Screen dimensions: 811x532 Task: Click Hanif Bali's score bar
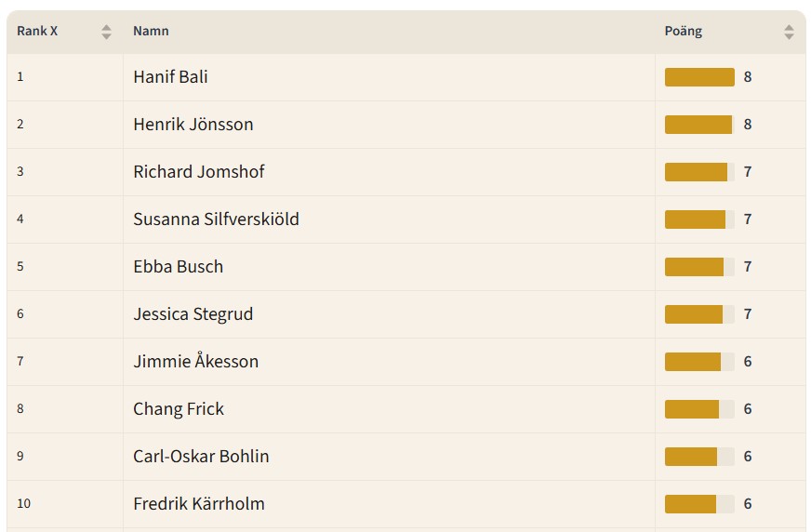(x=699, y=77)
